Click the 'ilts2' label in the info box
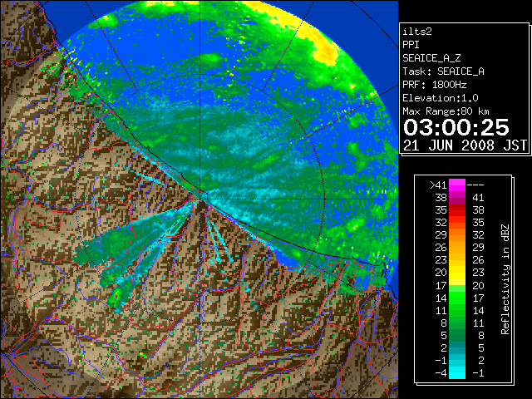The image size is (532, 399). pos(417,32)
